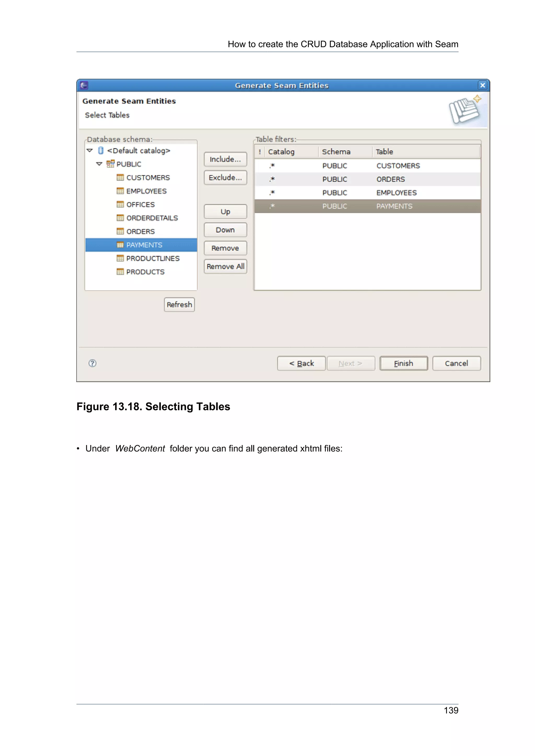Screen dimensions: 535x756
Task: Remove the selected table filter
Action: (225, 248)
